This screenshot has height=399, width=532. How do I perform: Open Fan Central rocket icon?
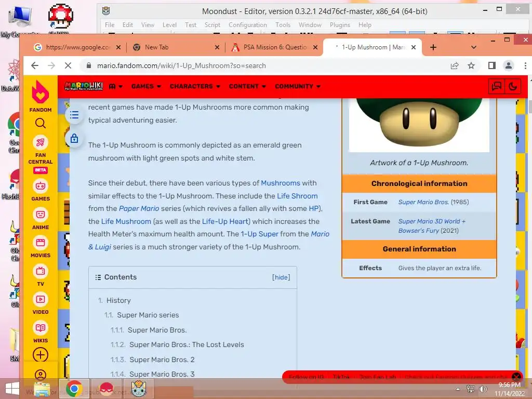(x=41, y=142)
